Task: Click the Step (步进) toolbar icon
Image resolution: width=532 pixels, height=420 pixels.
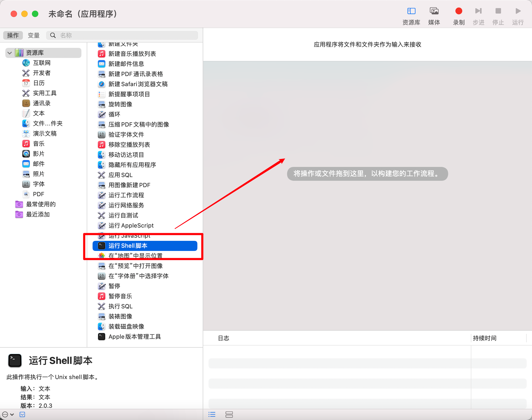Action: (478, 11)
